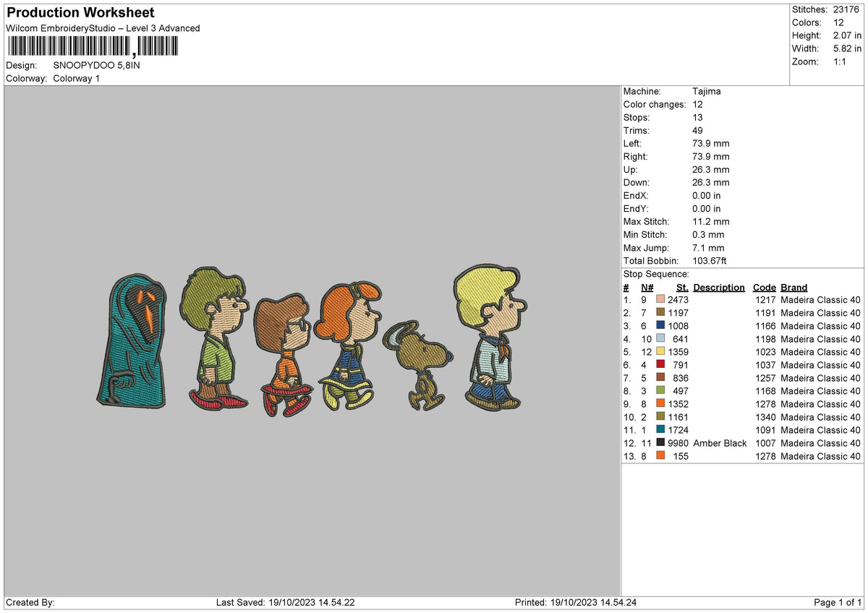The height and width of the screenshot is (613, 868).
Task: Select stitch count 9980 in stop 12
Action: tap(678, 443)
